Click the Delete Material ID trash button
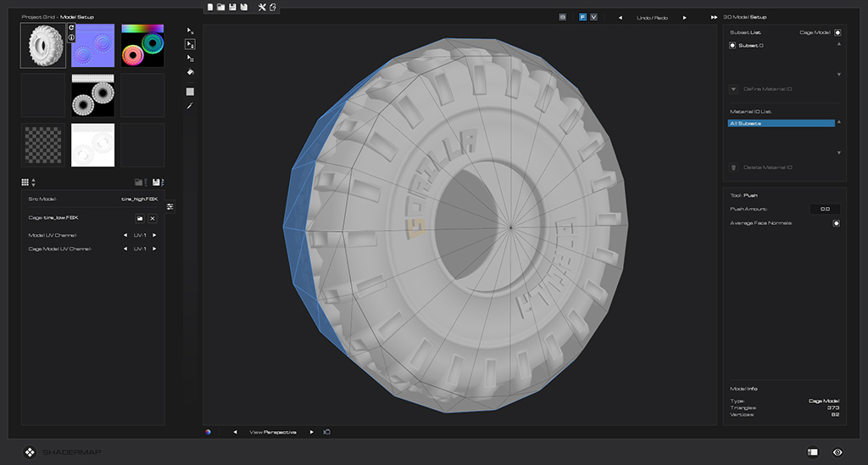Image resolution: width=868 pixels, height=465 pixels. point(733,167)
